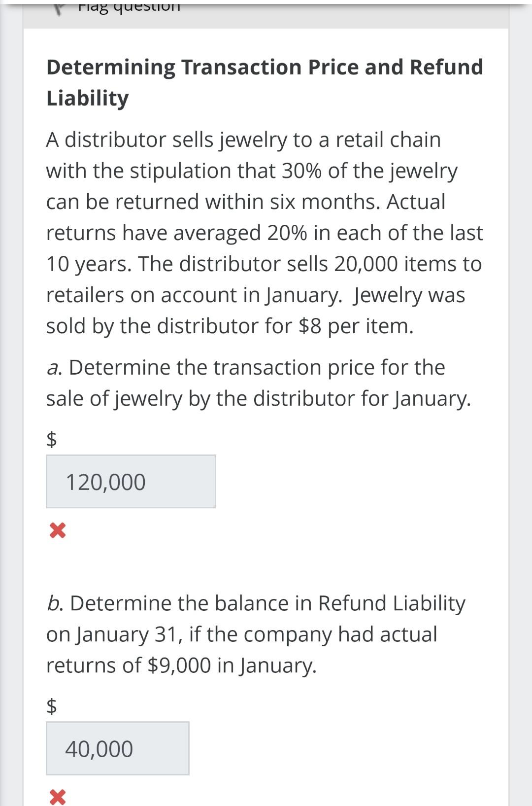Click the "30%" figure in the problem text
532x806 pixels.
301,171
